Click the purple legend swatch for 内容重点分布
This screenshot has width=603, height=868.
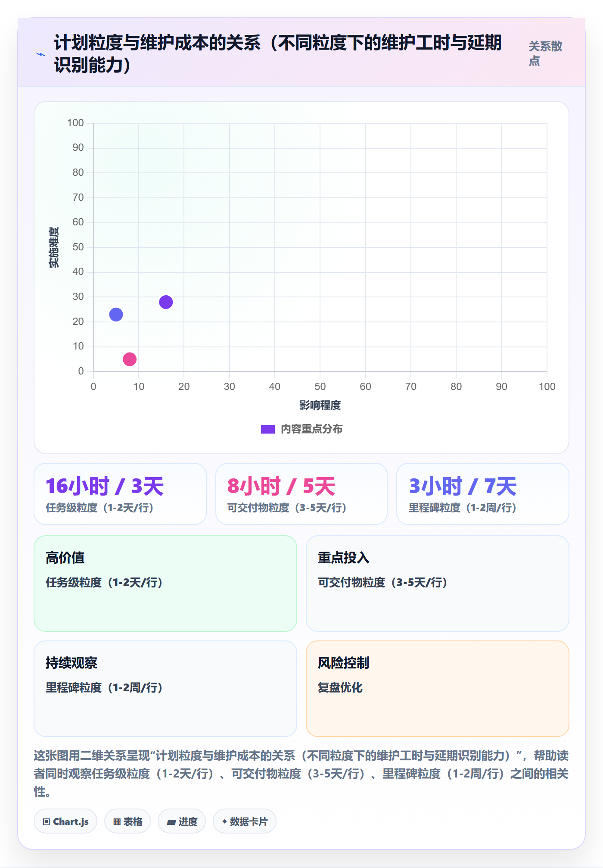(268, 429)
